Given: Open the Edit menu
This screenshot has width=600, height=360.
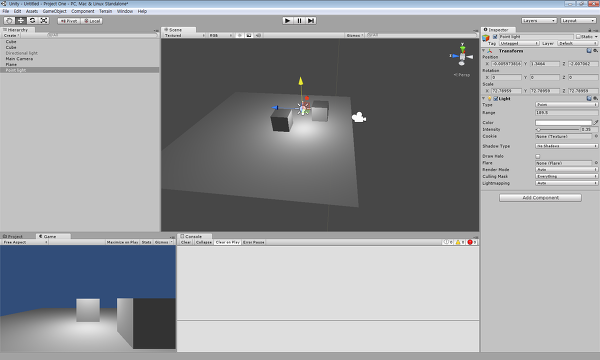Looking at the screenshot, I should click(18, 11).
